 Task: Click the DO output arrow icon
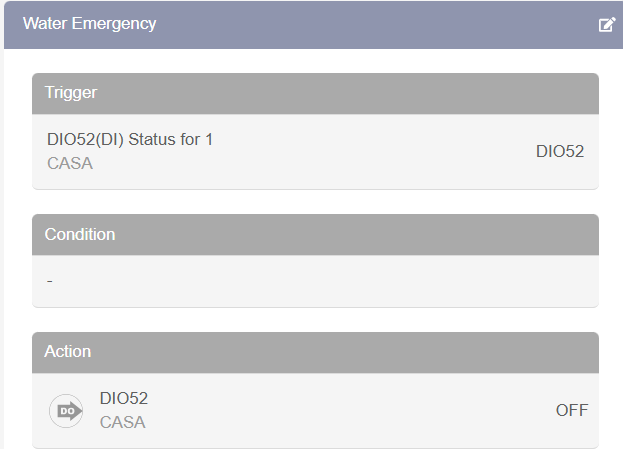click(66, 410)
